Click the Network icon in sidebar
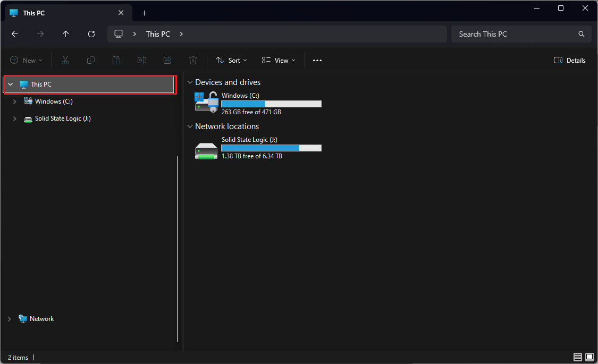Screen dimensions: 598x364 point(23,319)
